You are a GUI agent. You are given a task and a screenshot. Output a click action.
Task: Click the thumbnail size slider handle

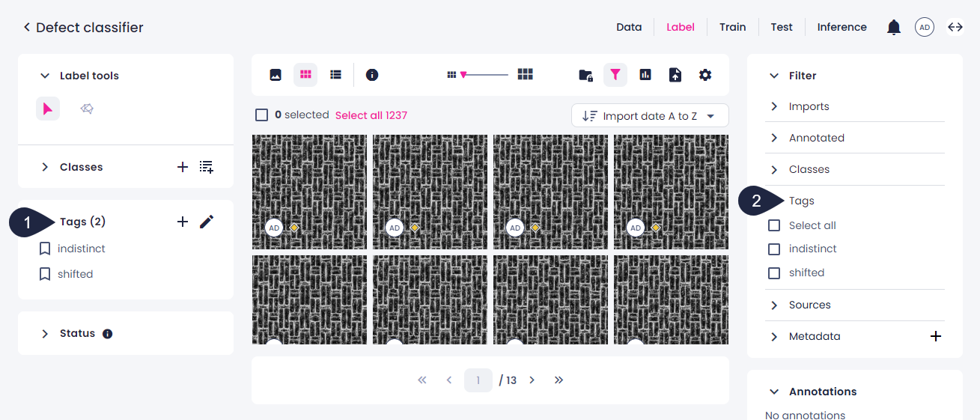pyautogui.click(x=463, y=75)
